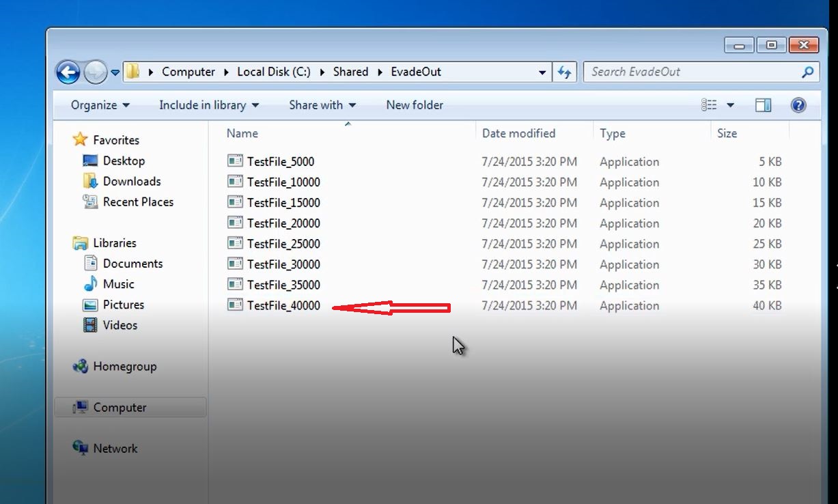Expand the dropdown arrow before Computer breadcrumb
Viewport: 838px width, 504px height.
(150, 72)
